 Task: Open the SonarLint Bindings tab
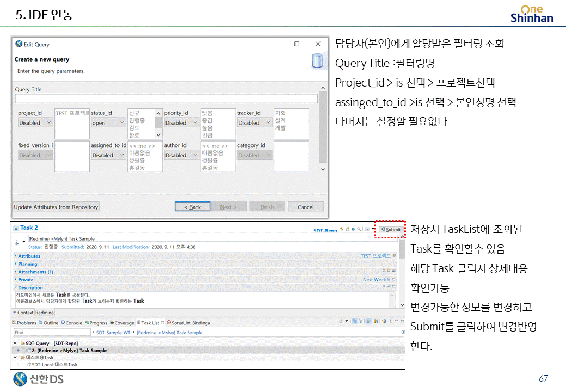188,323
